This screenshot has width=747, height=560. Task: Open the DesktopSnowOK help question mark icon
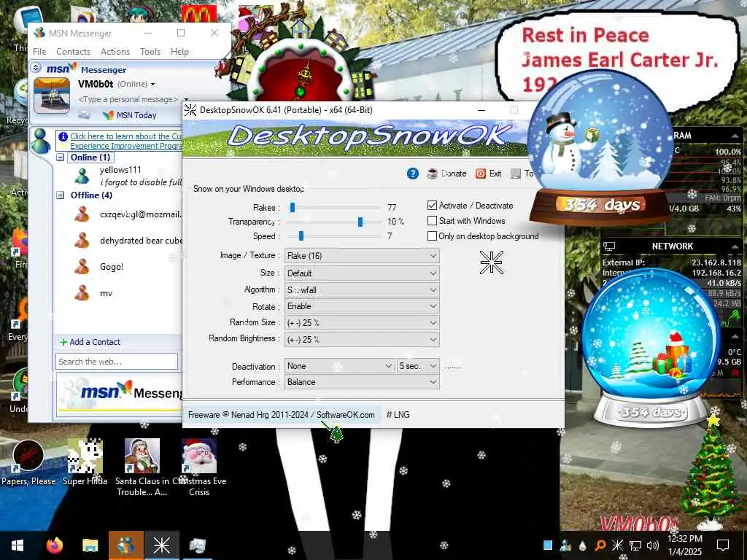[413, 174]
